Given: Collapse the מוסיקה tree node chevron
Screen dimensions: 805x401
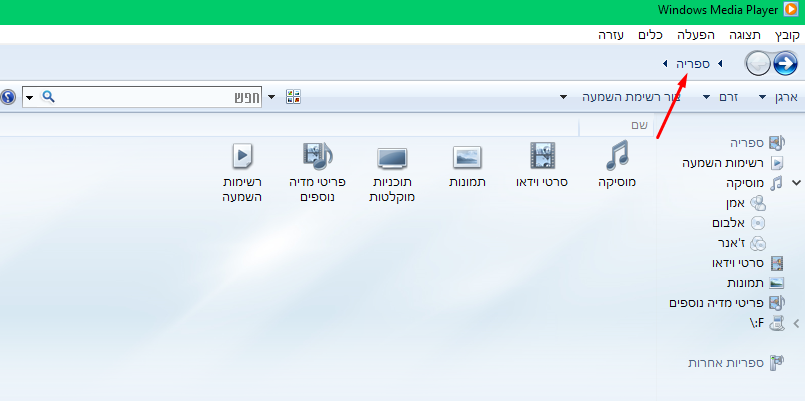Looking at the screenshot, I should click(797, 182).
